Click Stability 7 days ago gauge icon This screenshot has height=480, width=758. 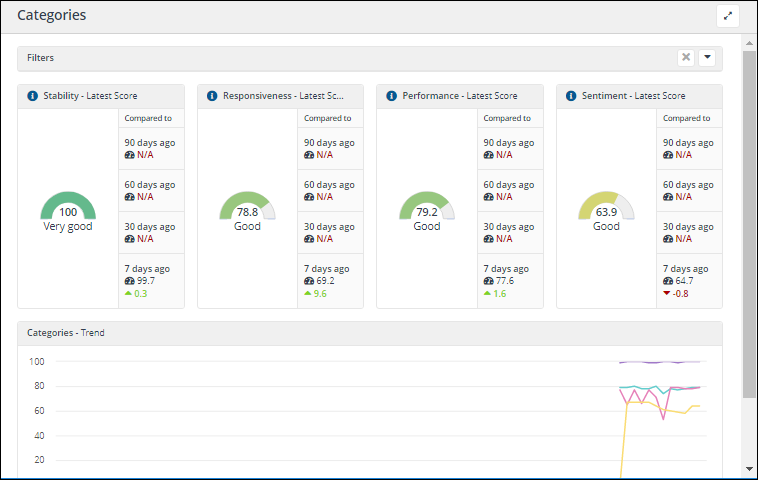click(129, 281)
